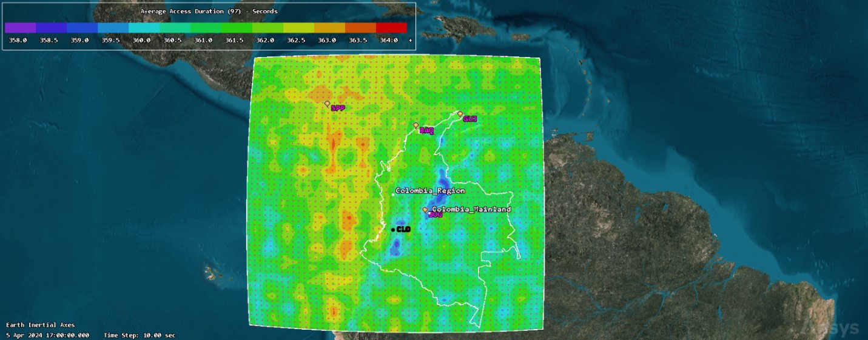Click the black CLO point marker
This screenshot has height=340, width=868.
point(393,230)
